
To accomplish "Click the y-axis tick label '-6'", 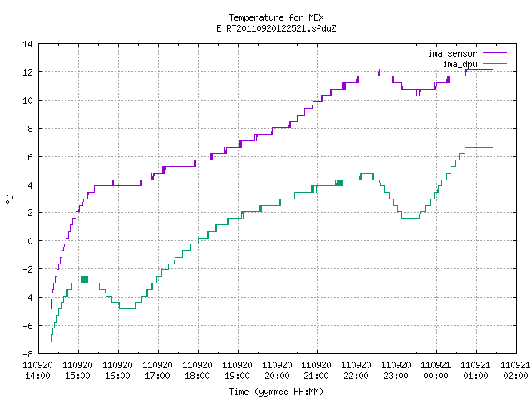I will (27, 326).
